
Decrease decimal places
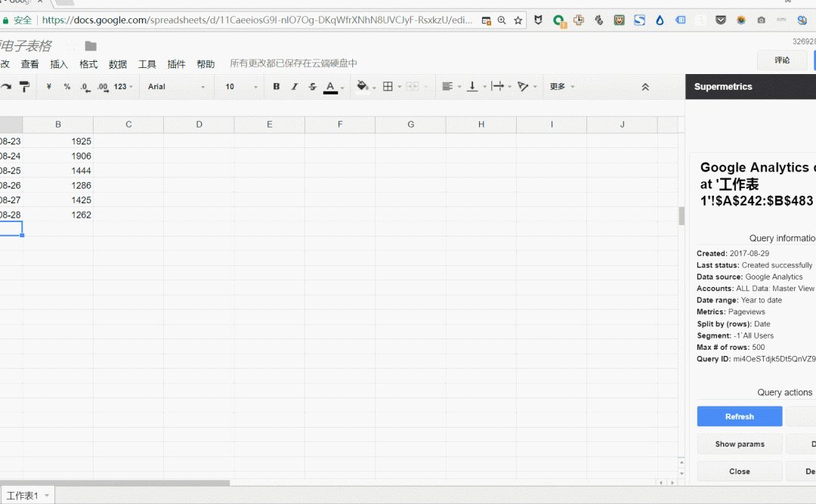coord(85,87)
